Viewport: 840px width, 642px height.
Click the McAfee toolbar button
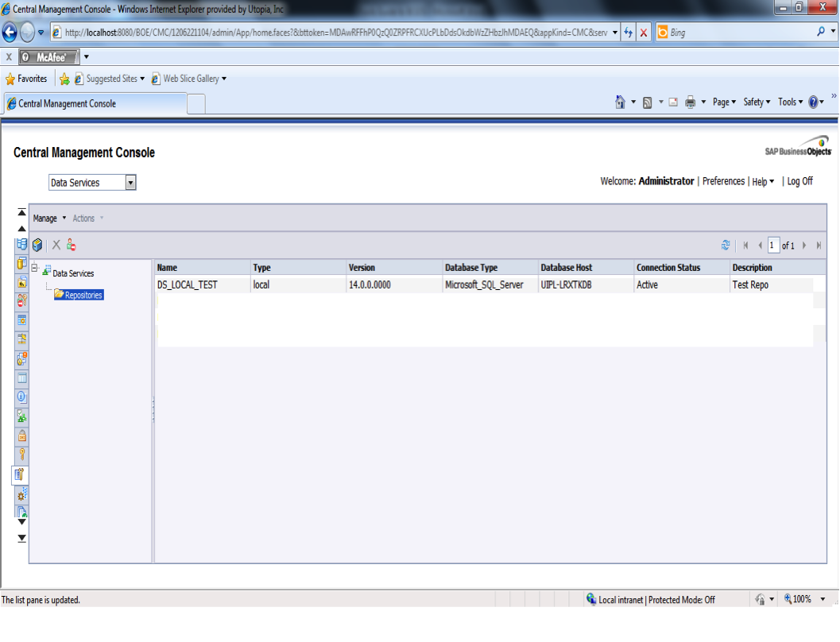click(49, 56)
